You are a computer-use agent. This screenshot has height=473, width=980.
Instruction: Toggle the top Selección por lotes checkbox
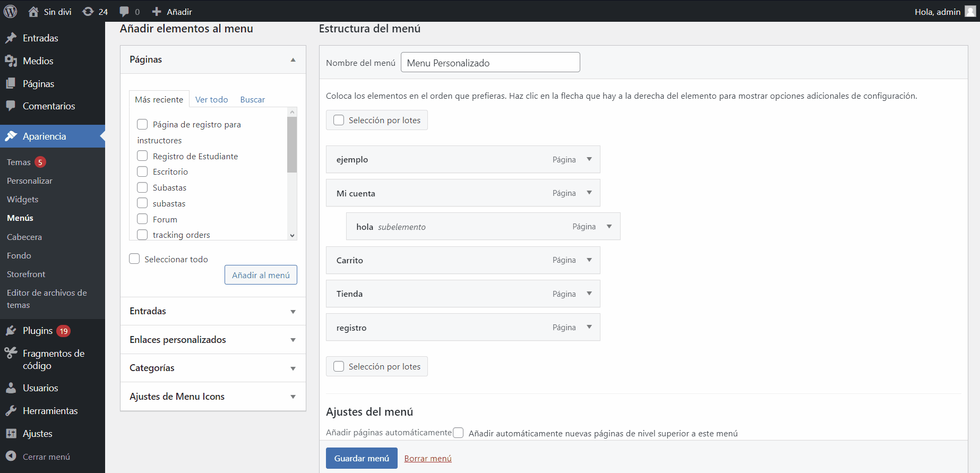pos(339,121)
